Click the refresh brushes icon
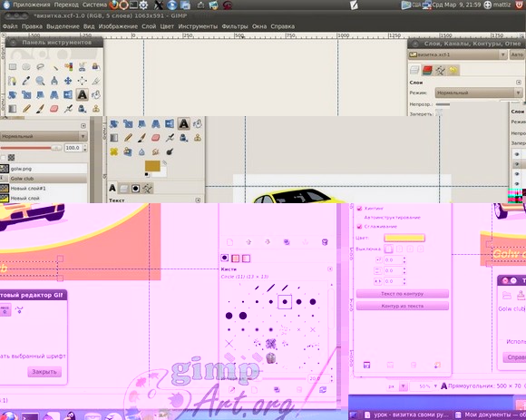This screenshot has width=526, height=420. click(x=323, y=389)
